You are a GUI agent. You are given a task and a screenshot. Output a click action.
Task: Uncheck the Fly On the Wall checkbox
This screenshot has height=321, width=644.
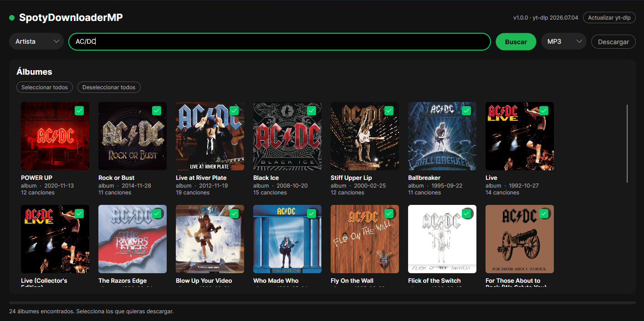(x=389, y=214)
